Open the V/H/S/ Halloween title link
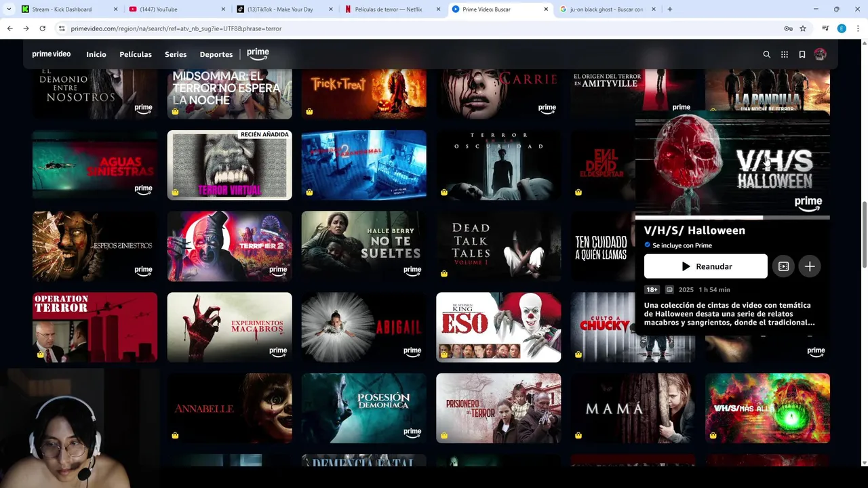Viewport: 868px width, 488px height. [694, 230]
